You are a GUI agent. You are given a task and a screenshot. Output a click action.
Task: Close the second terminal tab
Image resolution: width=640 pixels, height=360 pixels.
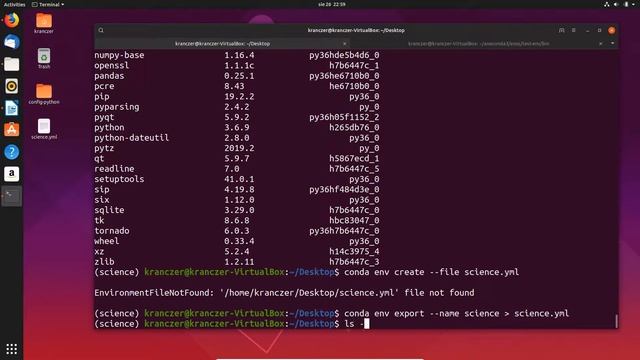click(600, 44)
